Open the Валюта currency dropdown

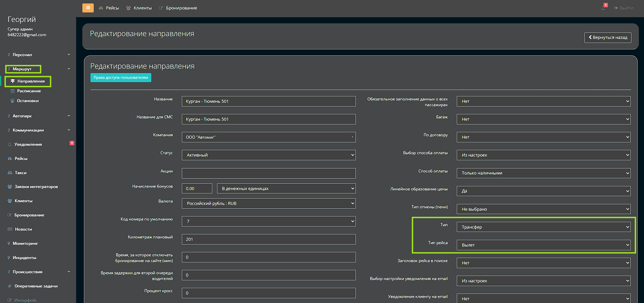tap(269, 204)
